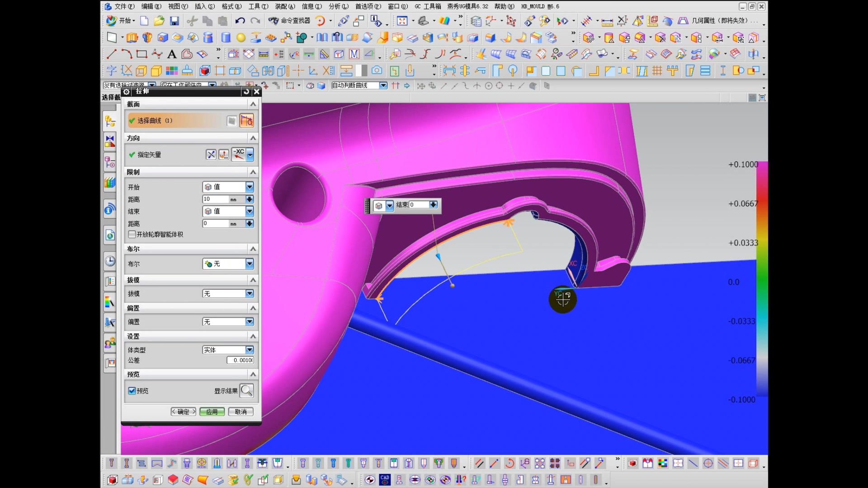
Task: Select the text A tool icon
Action: point(172,55)
